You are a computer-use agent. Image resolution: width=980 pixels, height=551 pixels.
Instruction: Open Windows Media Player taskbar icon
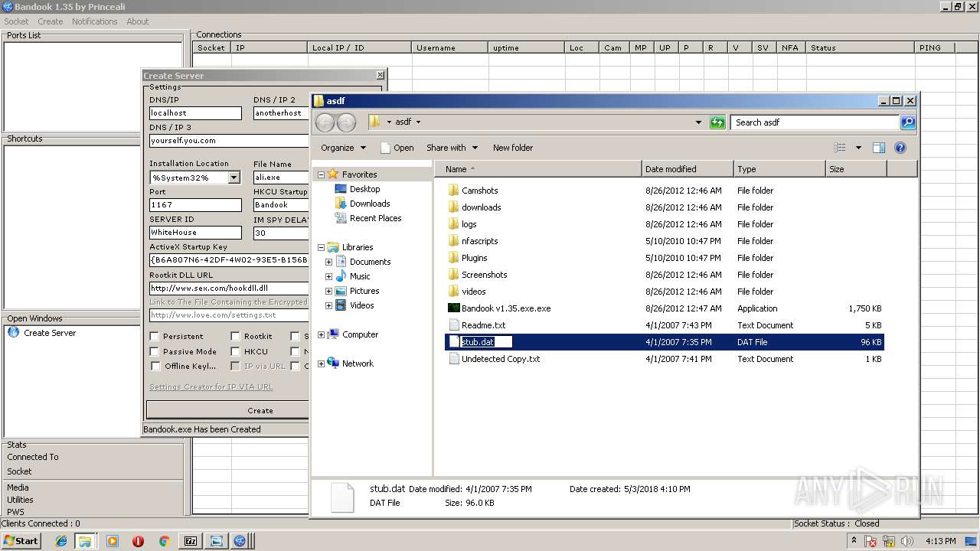coord(113,541)
